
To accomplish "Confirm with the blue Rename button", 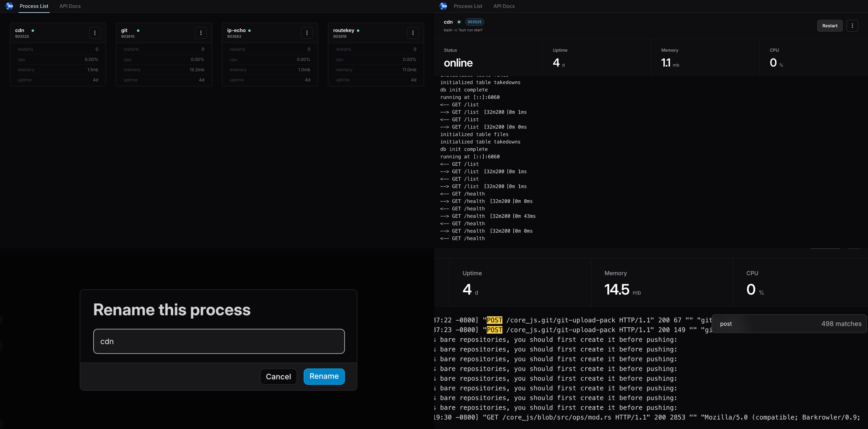I will (324, 376).
